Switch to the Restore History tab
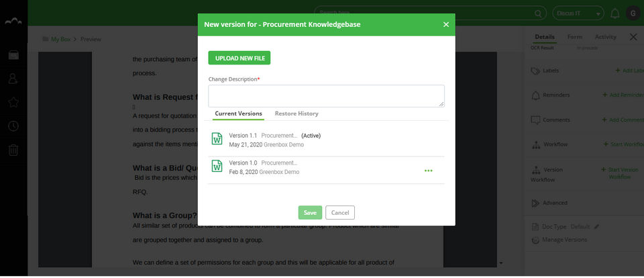 pos(296,113)
